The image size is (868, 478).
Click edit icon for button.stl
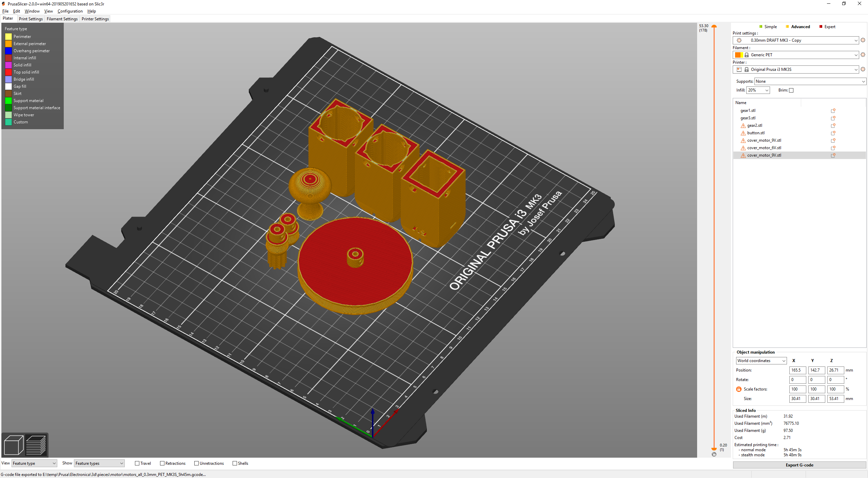click(x=833, y=133)
